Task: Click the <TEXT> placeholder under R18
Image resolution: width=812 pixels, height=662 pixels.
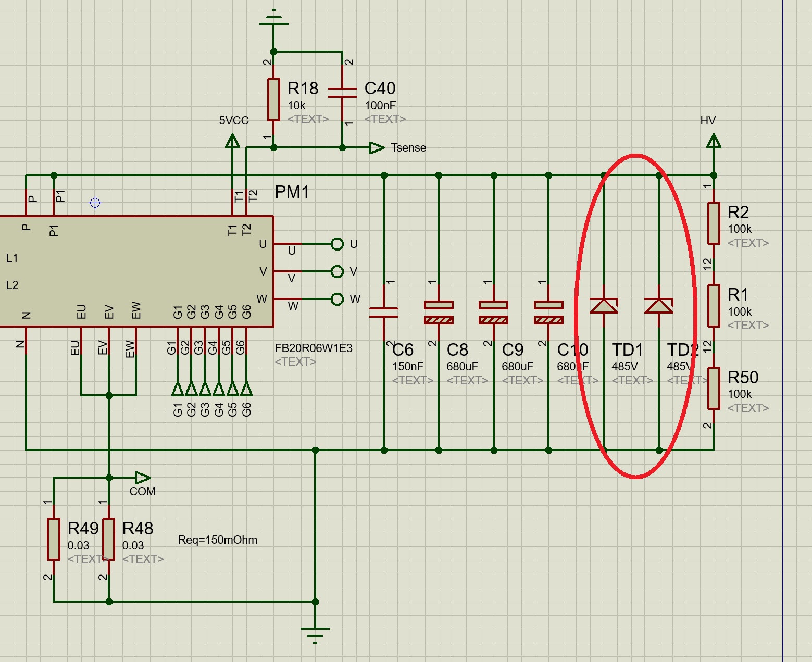Action: pos(308,119)
